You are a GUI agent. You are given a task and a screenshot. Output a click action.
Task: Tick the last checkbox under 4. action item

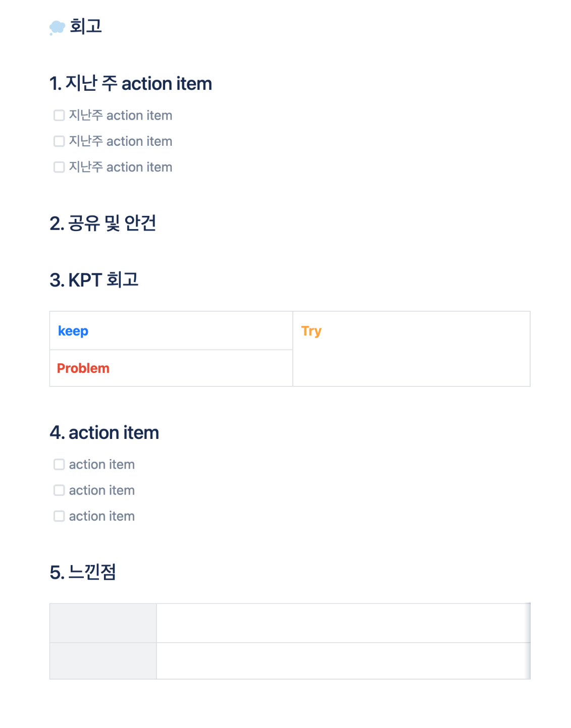(59, 516)
